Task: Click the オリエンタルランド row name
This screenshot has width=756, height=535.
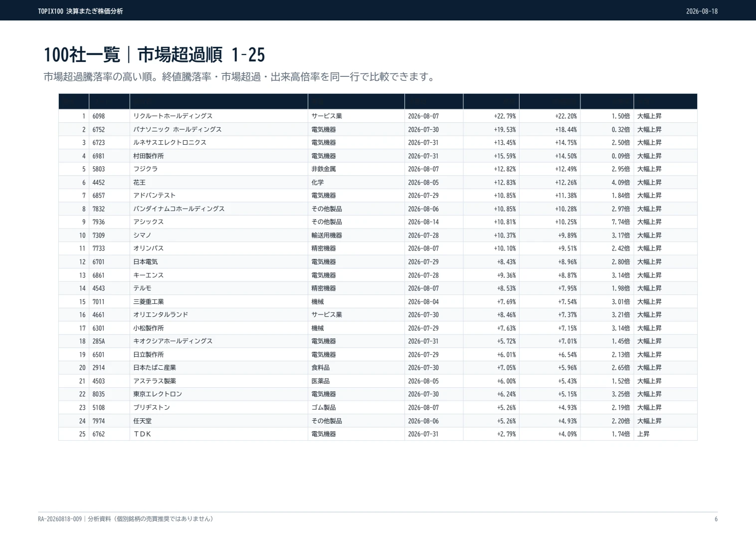Action: click(161, 315)
